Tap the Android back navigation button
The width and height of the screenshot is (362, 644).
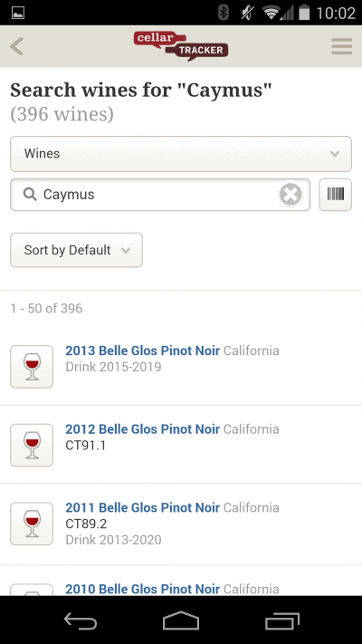(80, 620)
